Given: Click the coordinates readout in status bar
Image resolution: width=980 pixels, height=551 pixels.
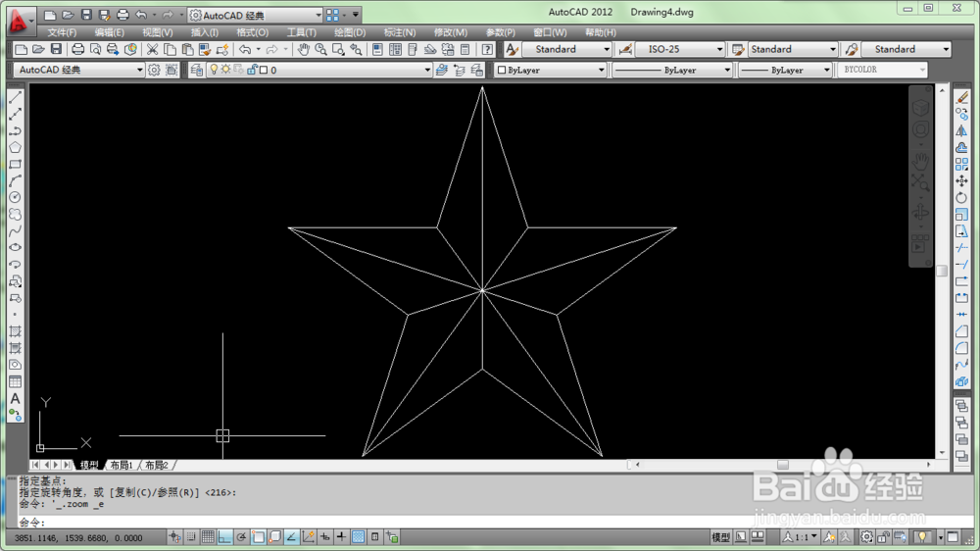Looking at the screenshot, I should (78, 538).
